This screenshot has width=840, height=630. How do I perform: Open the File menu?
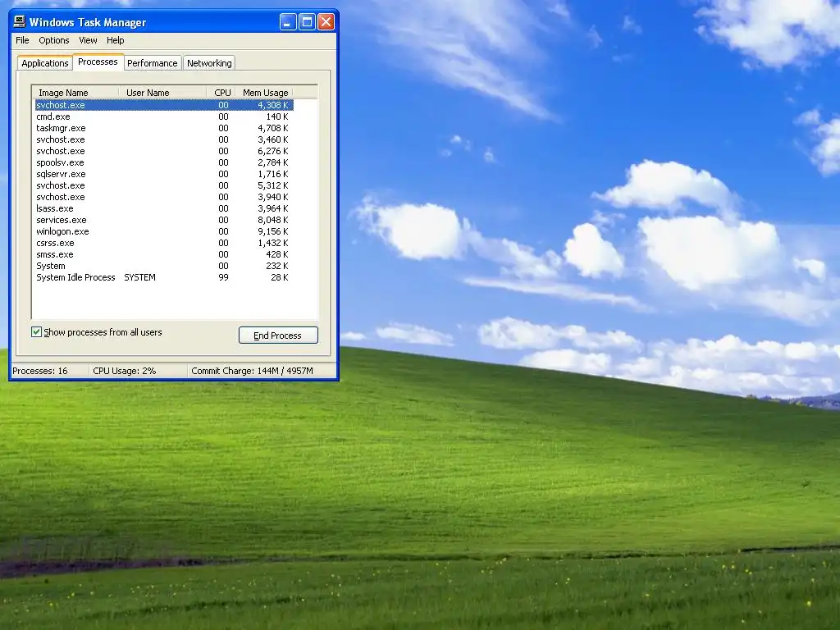pos(22,40)
